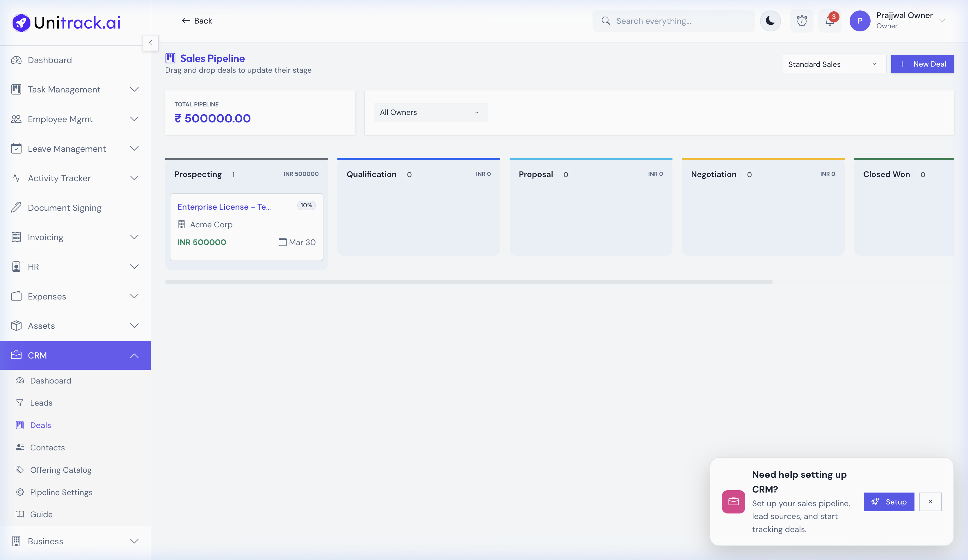Click the Pipeline Settings gear icon
Image resolution: width=968 pixels, height=560 pixels.
20,492
